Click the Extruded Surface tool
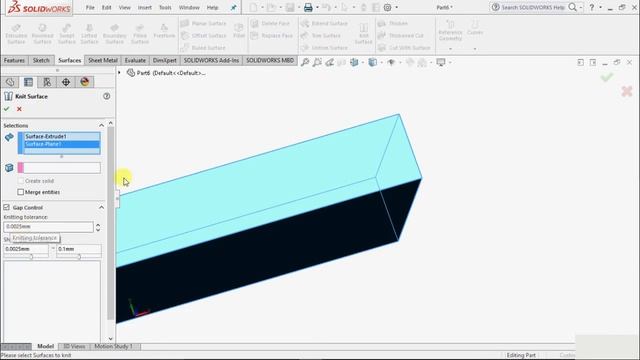Viewport: 640px width, 360px height. pos(16,34)
